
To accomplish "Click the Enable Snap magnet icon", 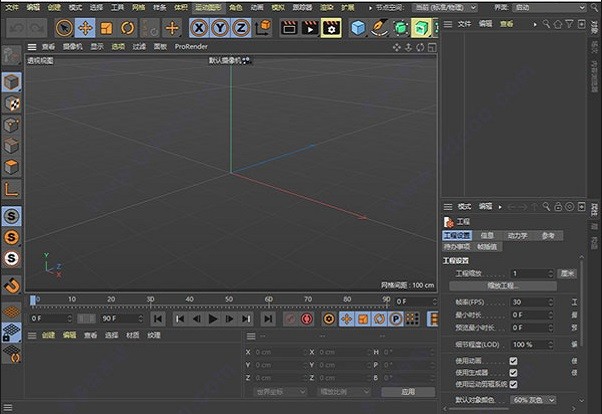I will click(x=12, y=286).
